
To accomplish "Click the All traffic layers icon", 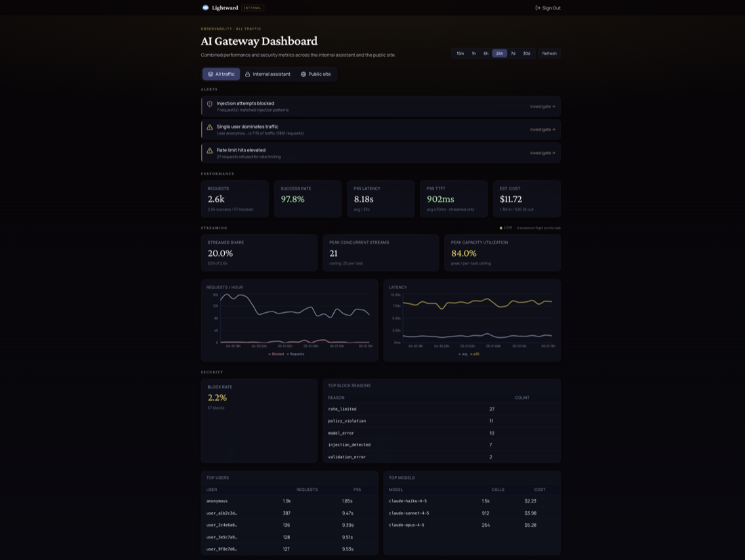I will coord(210,74).
